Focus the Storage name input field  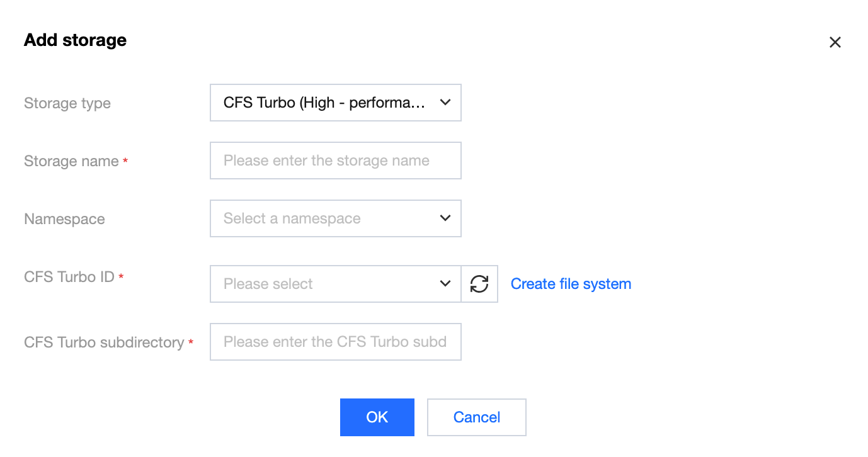(335, 161)
